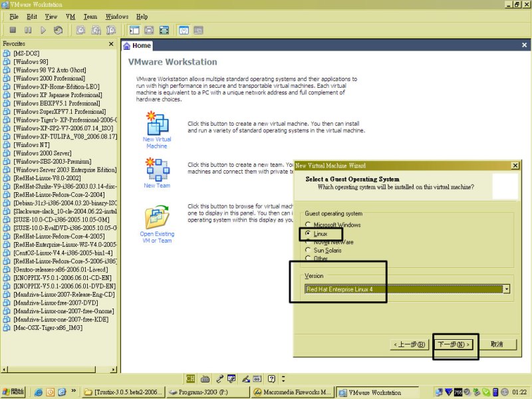Click the New Virtual Machine link text

tap(157, 142)
